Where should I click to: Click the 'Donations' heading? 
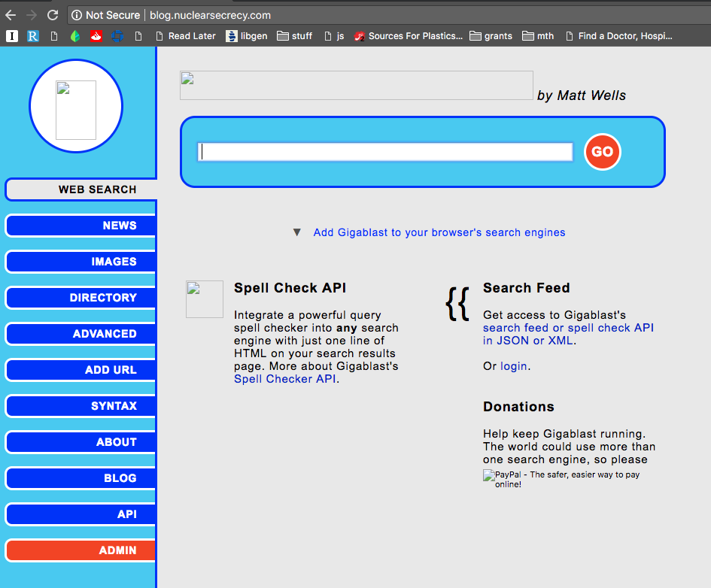coord(518,406)
